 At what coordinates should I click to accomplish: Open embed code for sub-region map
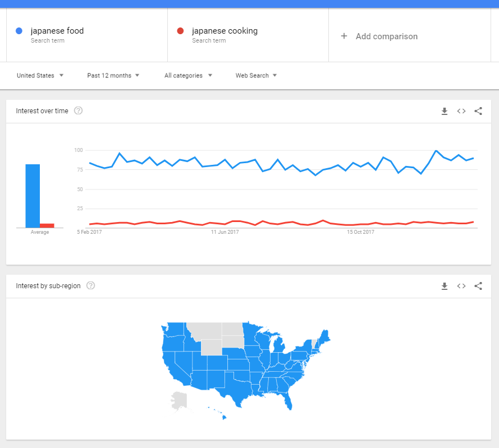click(x=461, y=286)
